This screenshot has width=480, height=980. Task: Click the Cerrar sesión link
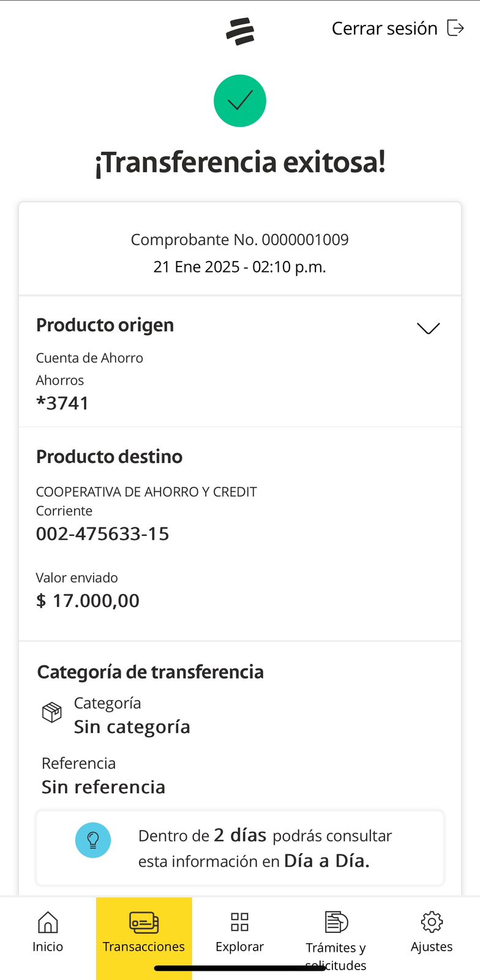tap(384, 29)
